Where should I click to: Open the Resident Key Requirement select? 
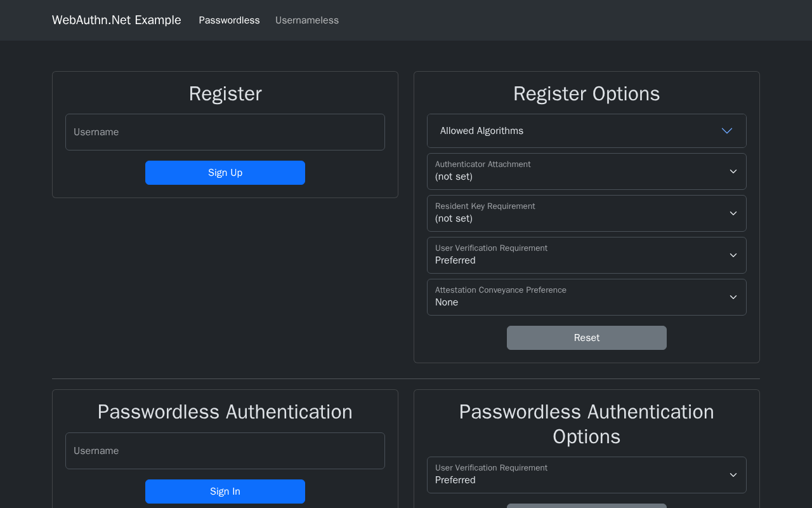point(571,213)
